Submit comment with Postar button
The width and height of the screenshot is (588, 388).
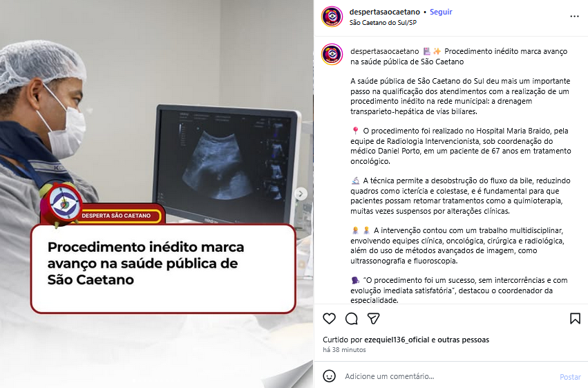570,377
